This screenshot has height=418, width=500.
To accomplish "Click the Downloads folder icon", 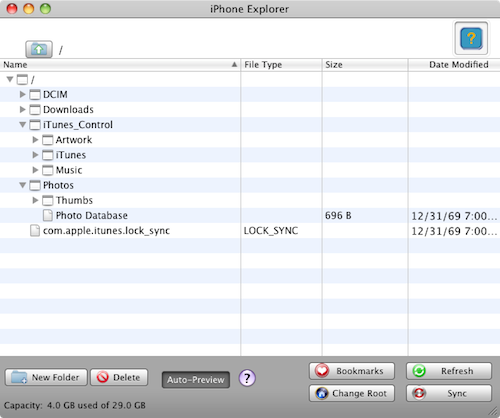I will pos(35,110).
